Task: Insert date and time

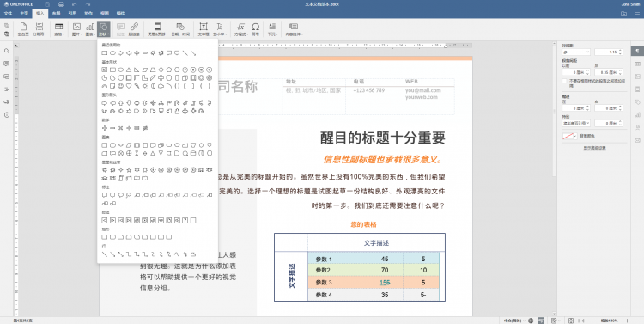Action: [180, 29]
